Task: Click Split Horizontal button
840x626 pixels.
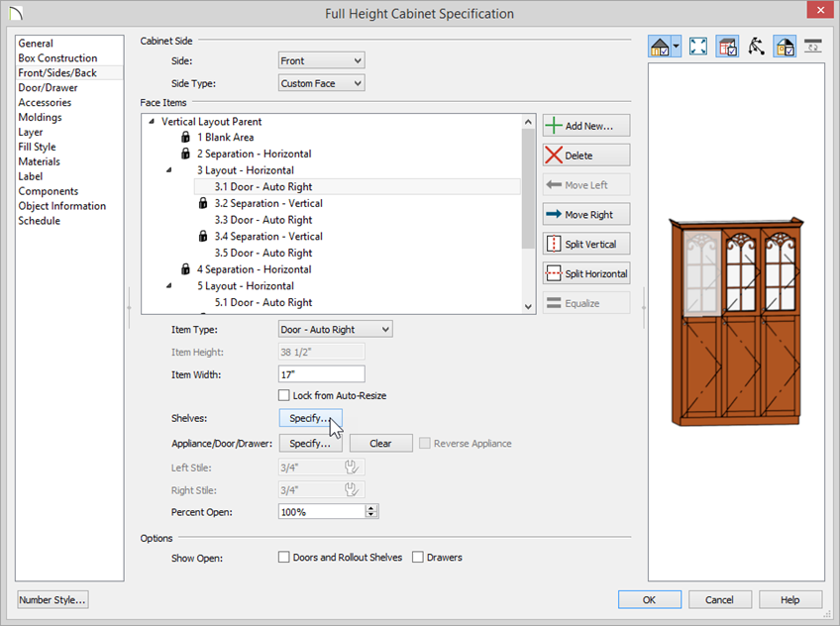Action: pos(586,274)
